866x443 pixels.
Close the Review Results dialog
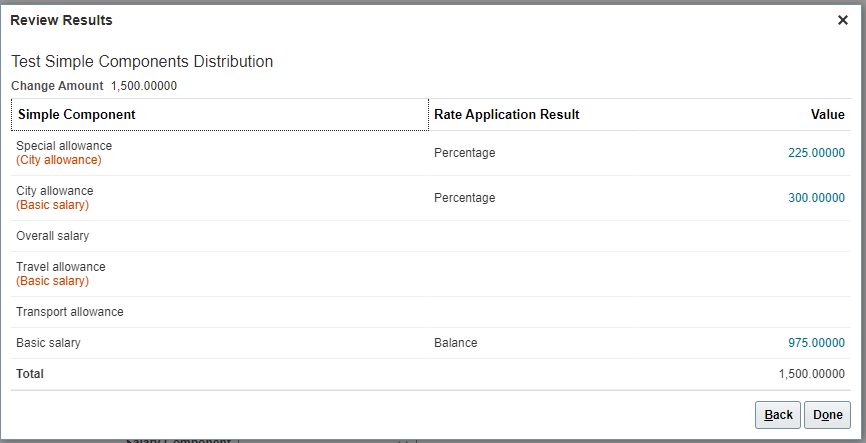[842, 21]
